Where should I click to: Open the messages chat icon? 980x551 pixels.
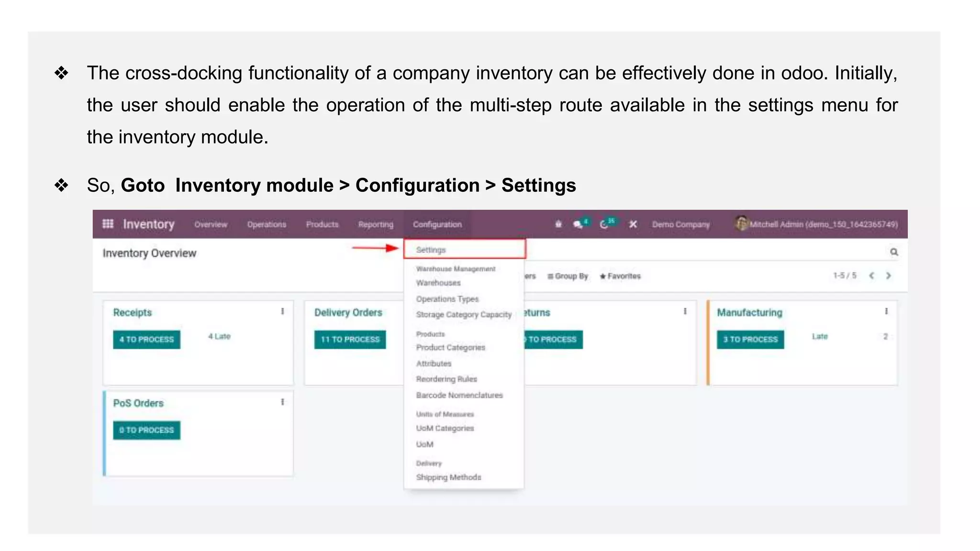pyautogui.click(x=579, y=224)
